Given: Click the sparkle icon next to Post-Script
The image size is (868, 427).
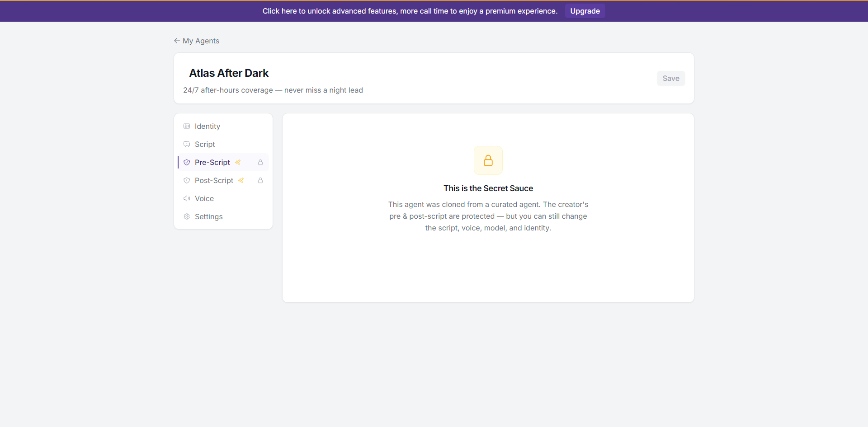Looking at the screenshot, I should click(x=241, y=180).
